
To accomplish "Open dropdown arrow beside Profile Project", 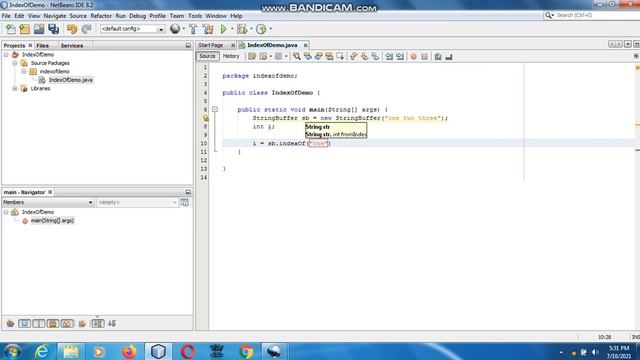I will click(270, 29).
